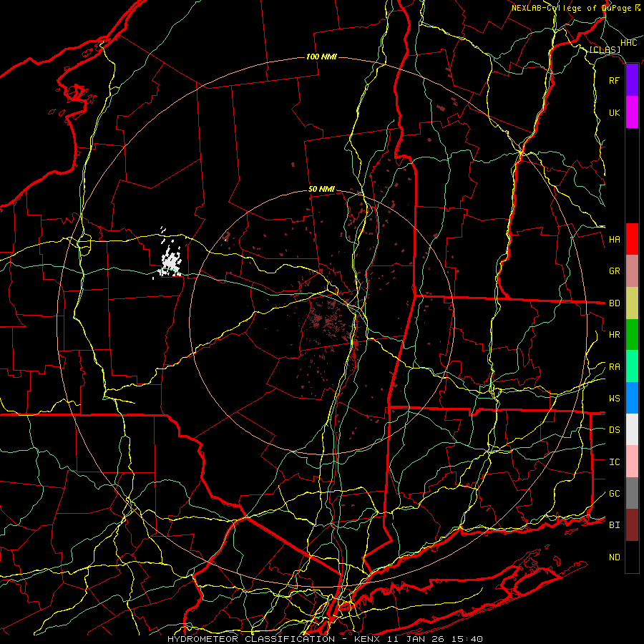
Task: Click the 'IC' legend label
Action: (x=615, y=462)
